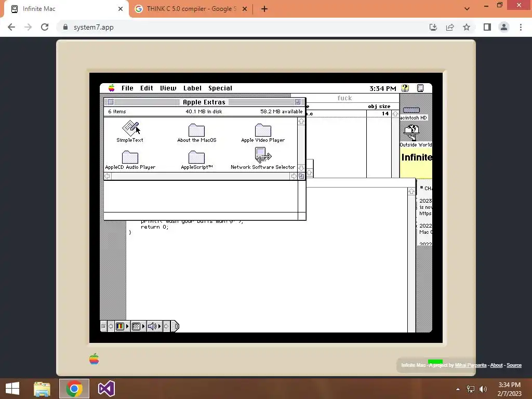Go back in Chrome browser
The width and height of the screenshot is (532, 399).
point(11,27)
